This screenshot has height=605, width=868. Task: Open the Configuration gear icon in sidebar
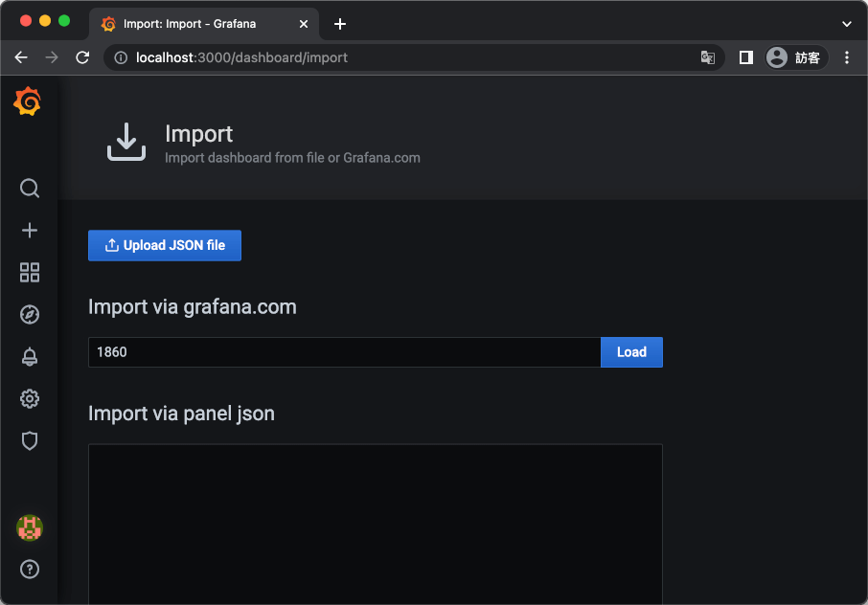pyautogui.click(x=30, y=399)
